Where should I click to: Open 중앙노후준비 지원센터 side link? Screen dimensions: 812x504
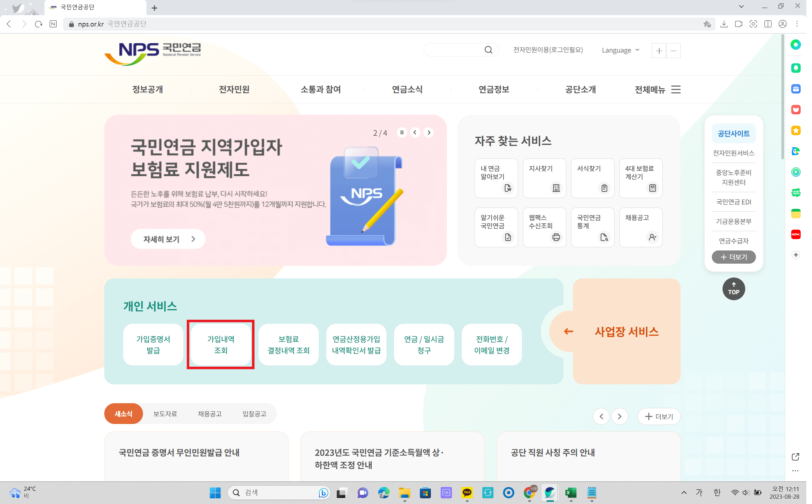[x=733, y=177]
